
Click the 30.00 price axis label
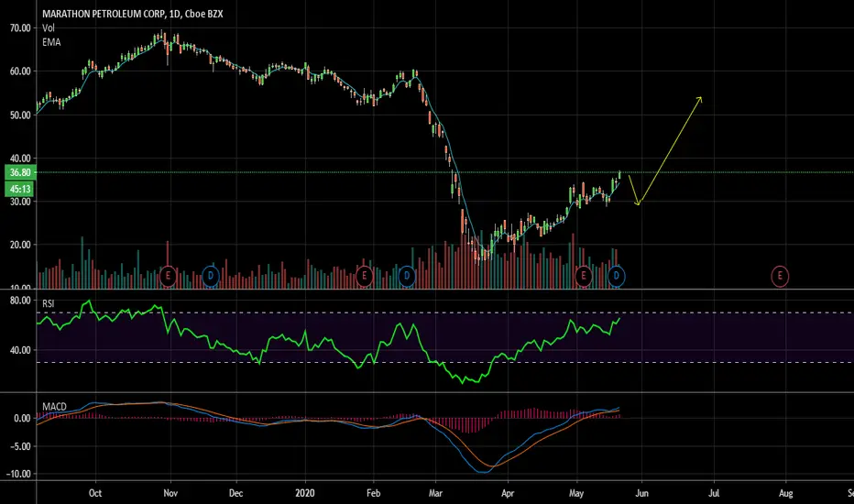pos(20,202)
